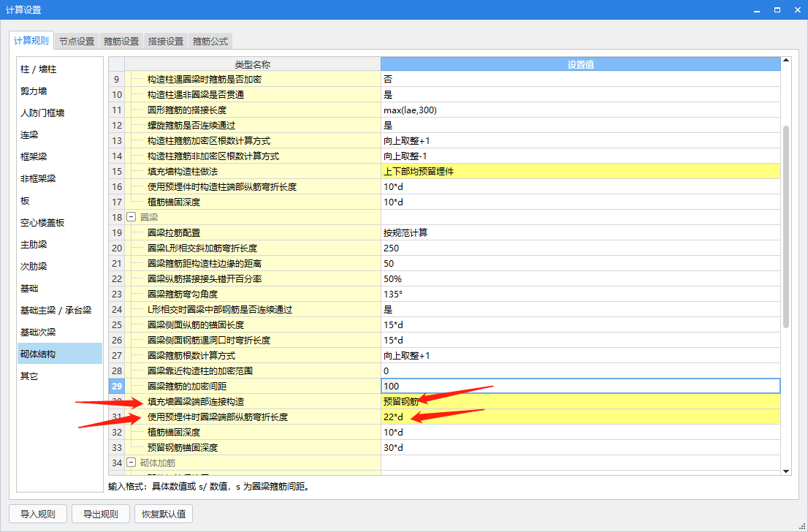Click the 恢复默认值 button
808x532 pixels.
pyautogui.click(x=164, y=514)
